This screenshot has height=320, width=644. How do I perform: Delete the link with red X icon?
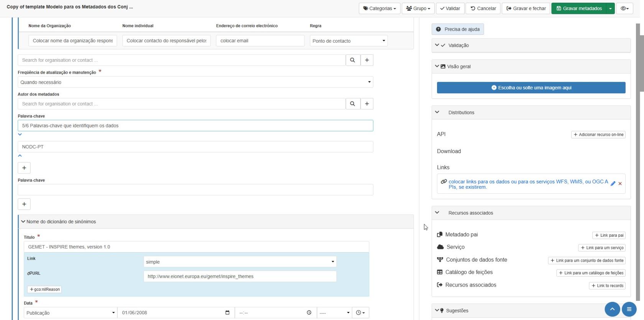click(x=620, y=184)
